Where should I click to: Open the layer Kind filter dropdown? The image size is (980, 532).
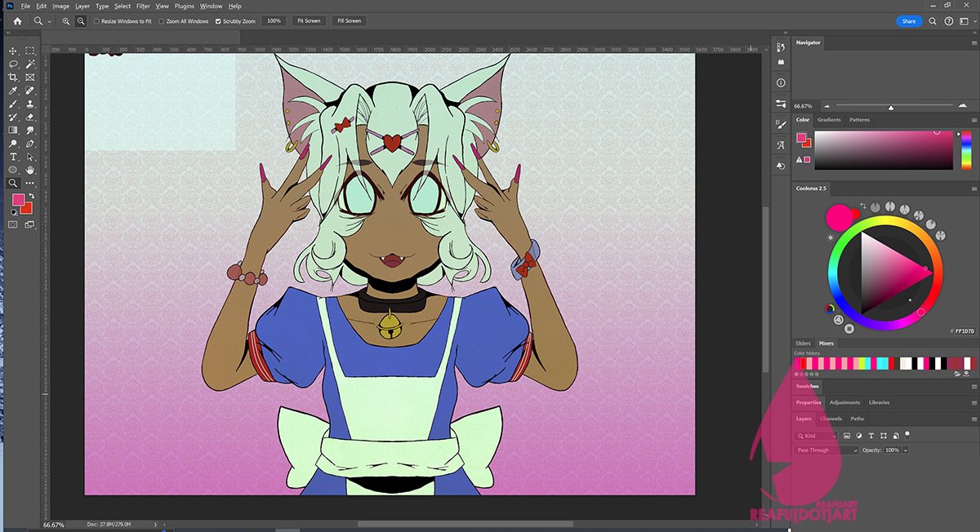pos(817,436)
